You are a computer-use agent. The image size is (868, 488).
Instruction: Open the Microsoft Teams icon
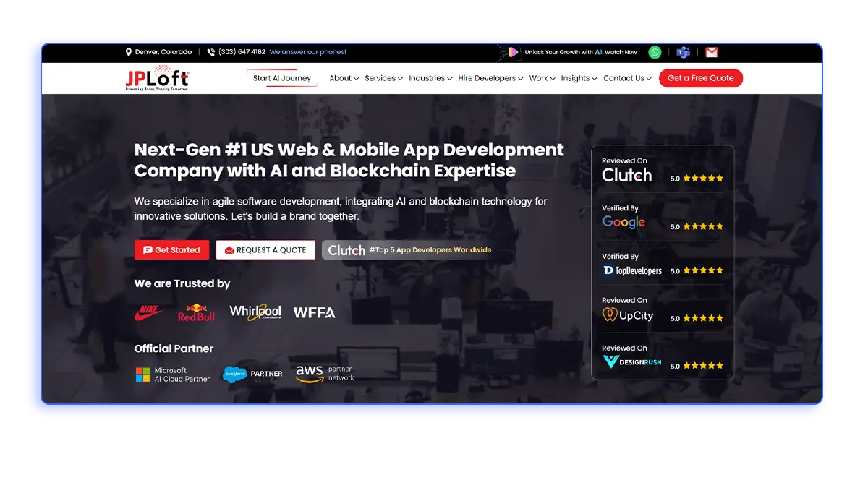pos(683,52)
